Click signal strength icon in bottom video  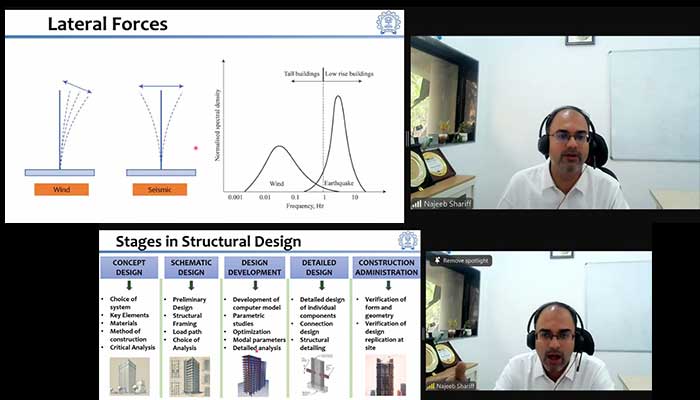coord(432,385)
